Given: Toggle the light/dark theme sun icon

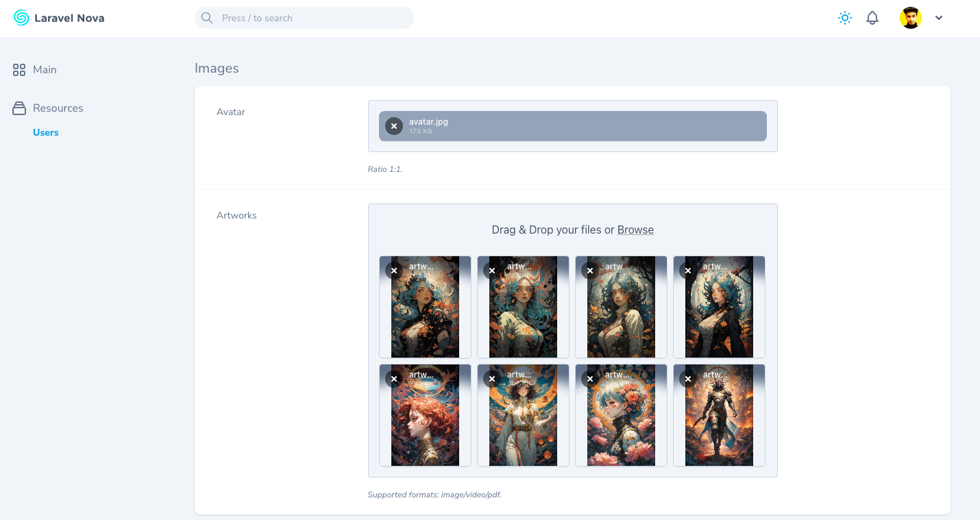Looking at the screenshot, I should point(845,18).
